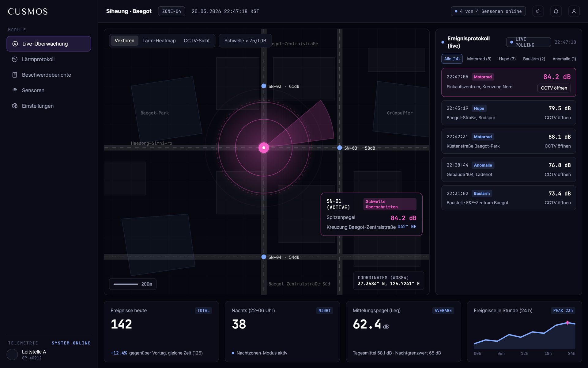Click the Sensoren signal icon
The width and height of the screenshot is (588, 368).
coord(15,90)
